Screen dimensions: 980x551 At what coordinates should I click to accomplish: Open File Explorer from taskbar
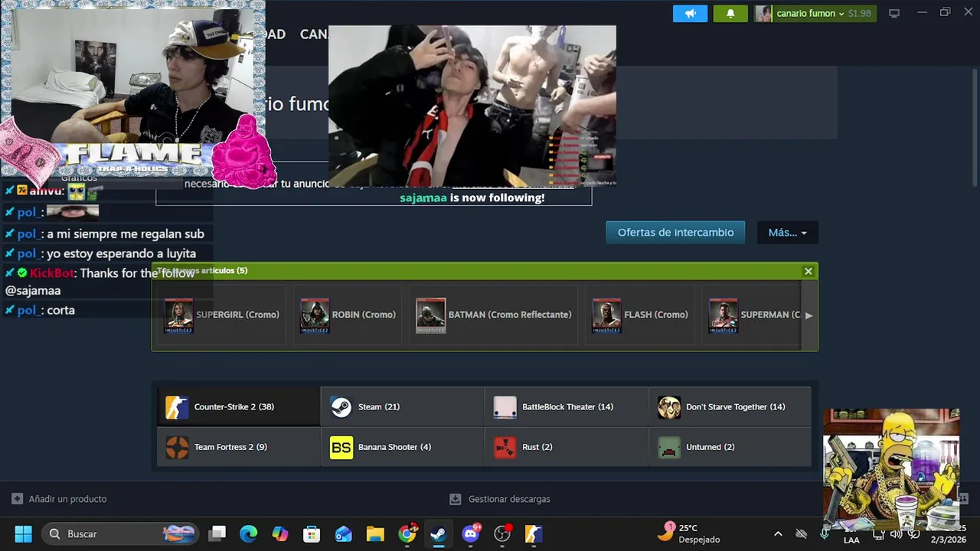(x=375, y=533)
